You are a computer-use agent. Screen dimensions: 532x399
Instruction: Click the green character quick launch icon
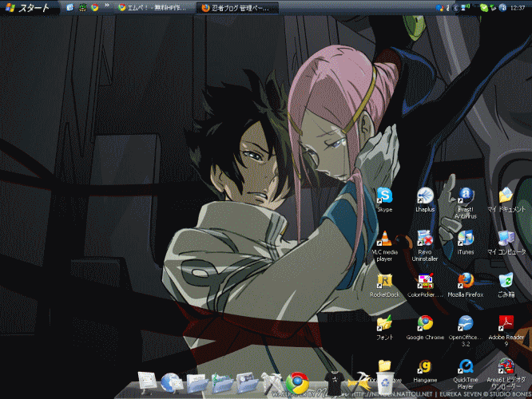click(82, 7)
